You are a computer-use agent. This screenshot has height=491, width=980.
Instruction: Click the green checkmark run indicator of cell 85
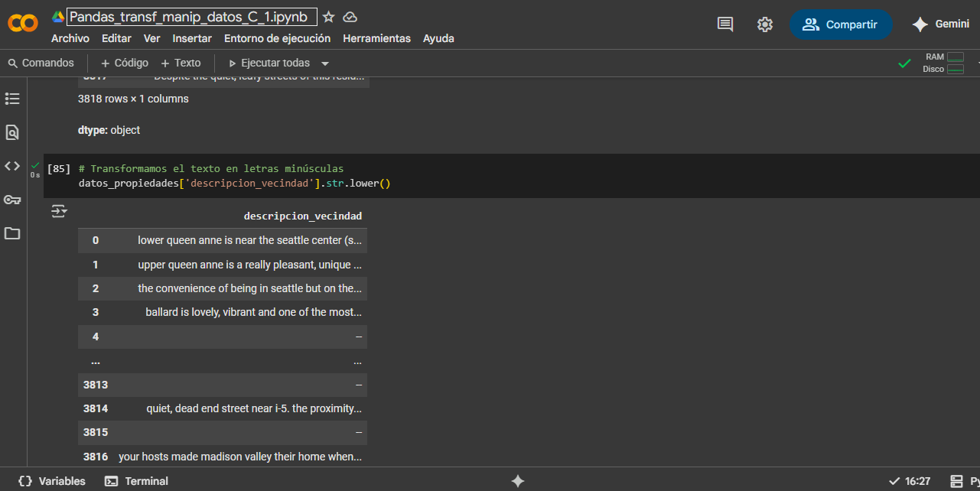click(35, 164)
